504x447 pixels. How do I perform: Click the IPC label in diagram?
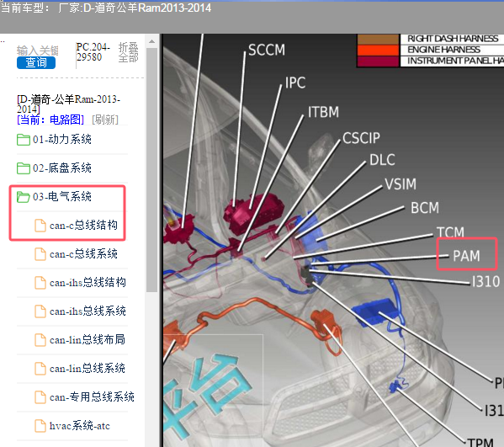coord(295,83)
